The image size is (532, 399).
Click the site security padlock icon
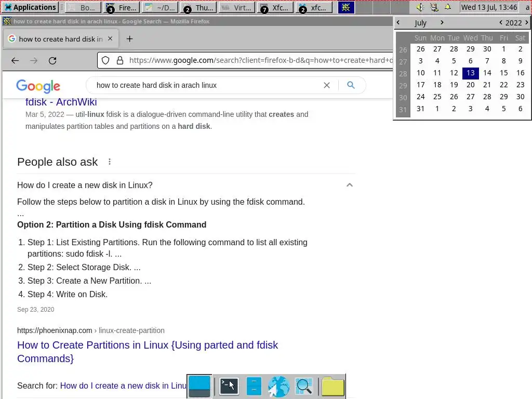[x=120, y=60]
